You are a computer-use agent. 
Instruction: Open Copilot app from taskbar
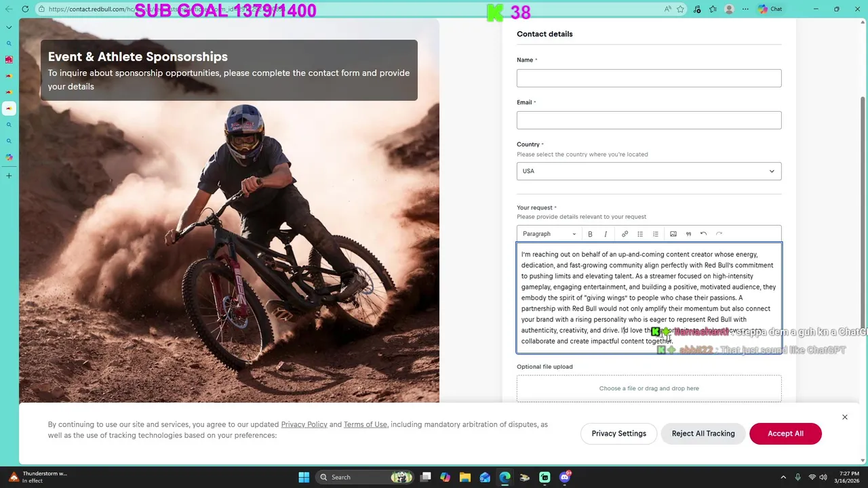pos(445,477)
